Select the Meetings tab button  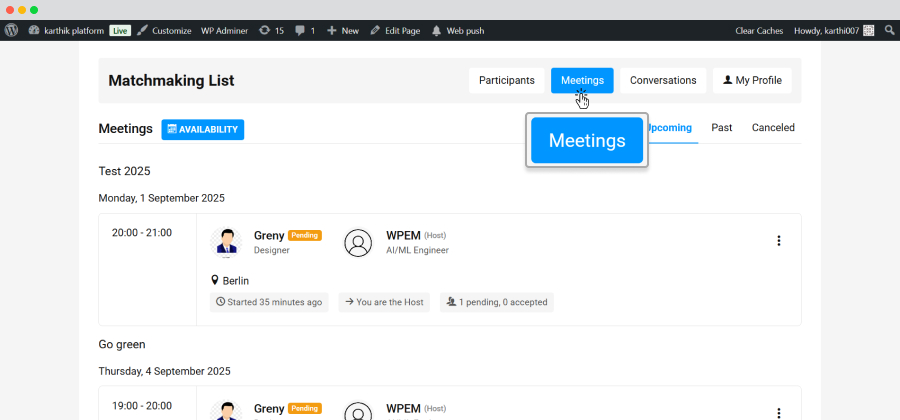tap(582, 80)
